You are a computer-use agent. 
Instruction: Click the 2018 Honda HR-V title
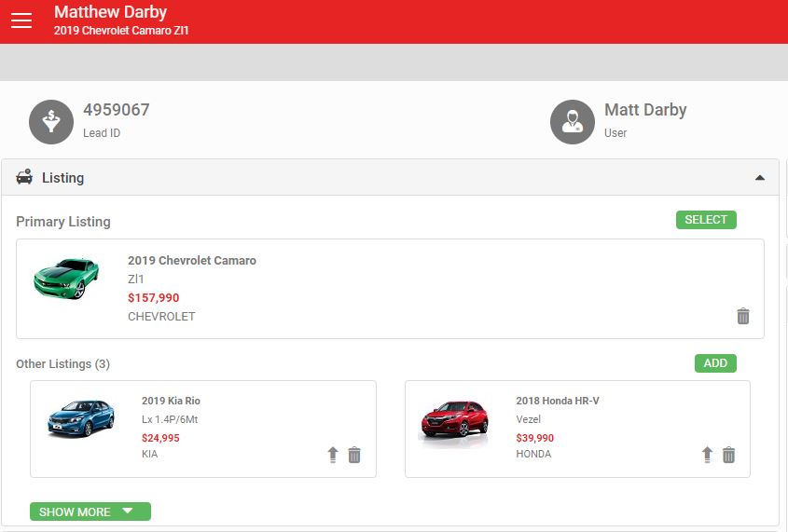click(558, 401)
